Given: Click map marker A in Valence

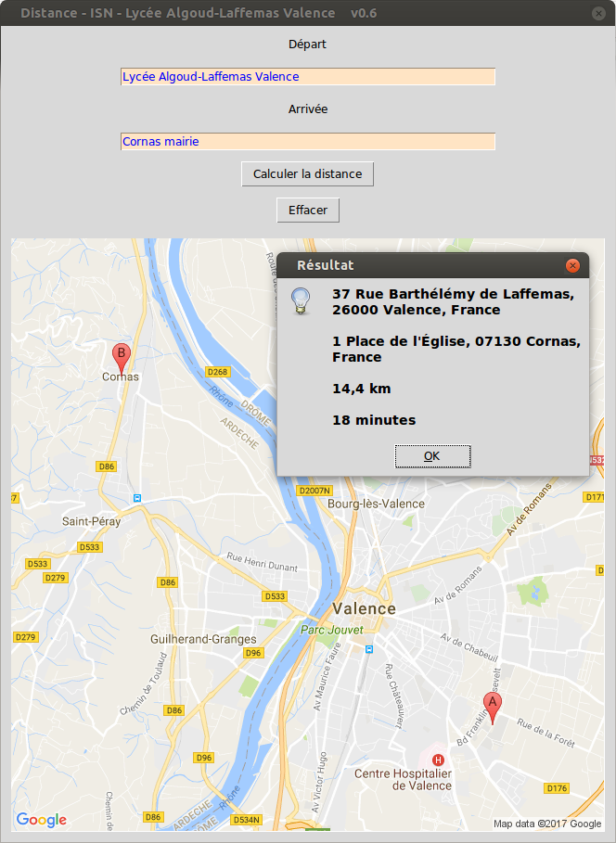Looking at the screenshot, I should coord(493,708).
